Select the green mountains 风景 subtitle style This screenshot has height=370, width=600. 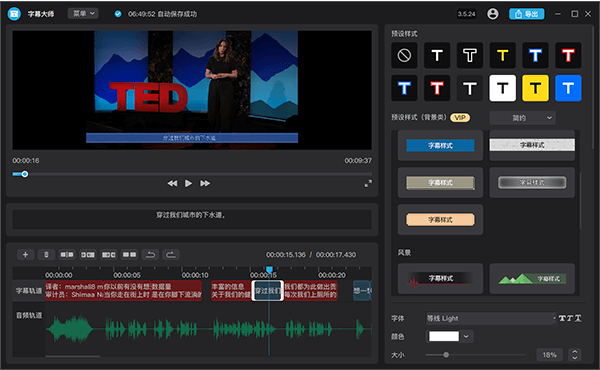tap(532, 279)
